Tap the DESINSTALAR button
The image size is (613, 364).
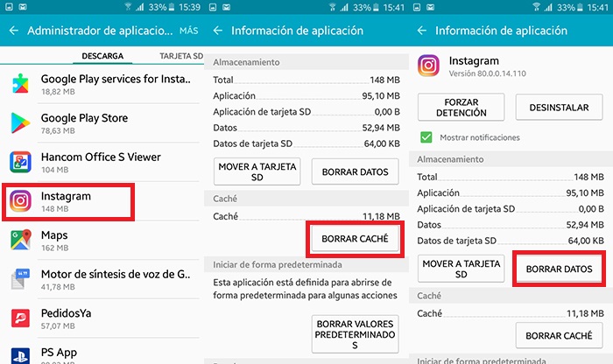559,107
